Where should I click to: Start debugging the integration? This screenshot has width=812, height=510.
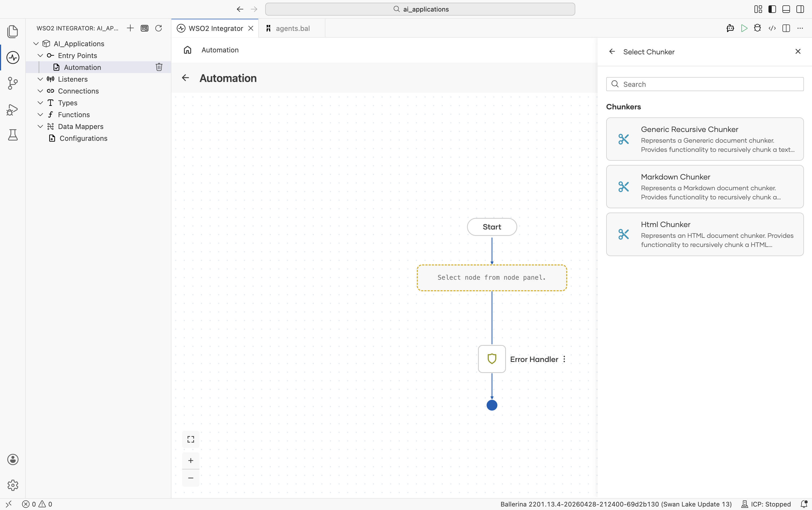tap(758, 28)
